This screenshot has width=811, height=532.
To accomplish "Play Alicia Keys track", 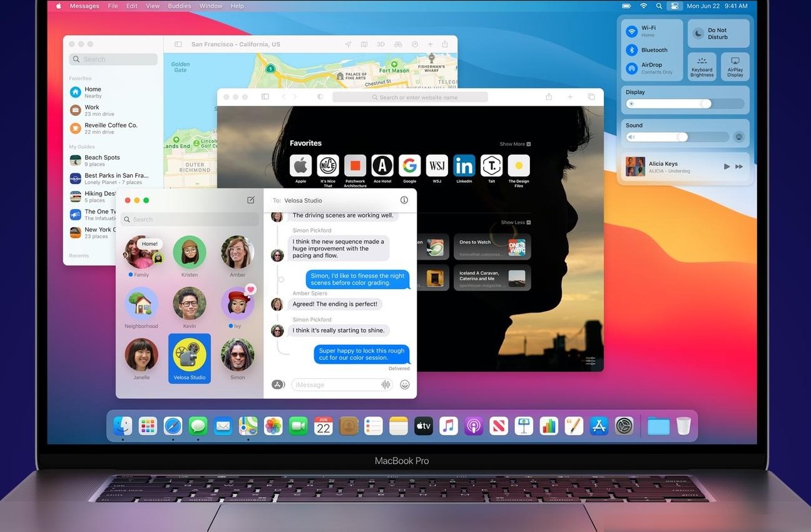I will click(x=727, y=166).
